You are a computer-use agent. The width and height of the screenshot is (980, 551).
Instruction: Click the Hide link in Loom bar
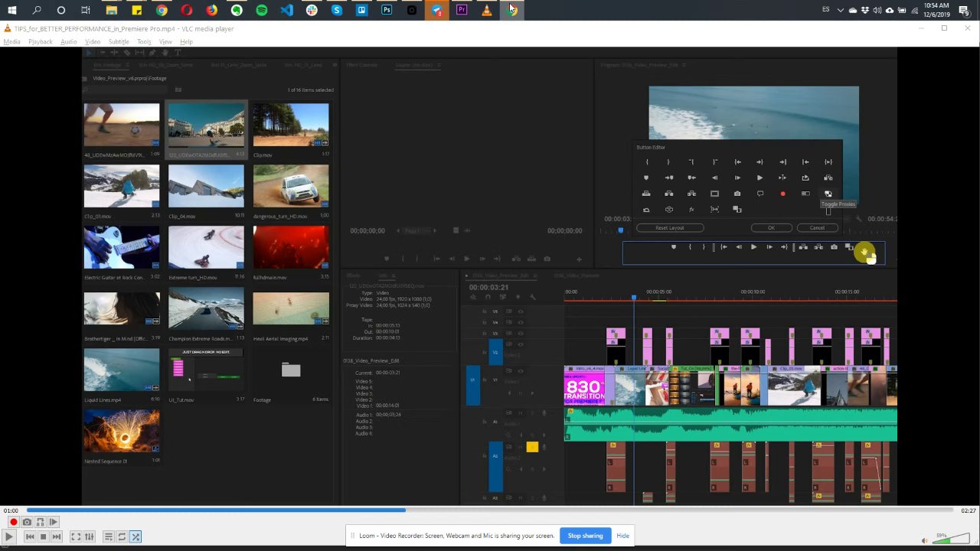click(x=622, y=536)
